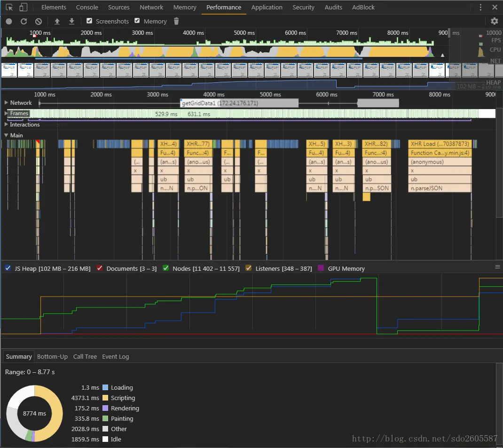Image resolution: width=503 pixels, height=448 pixels.
Task: Click the load profile upload icon
Action: [x=57, y=22]
